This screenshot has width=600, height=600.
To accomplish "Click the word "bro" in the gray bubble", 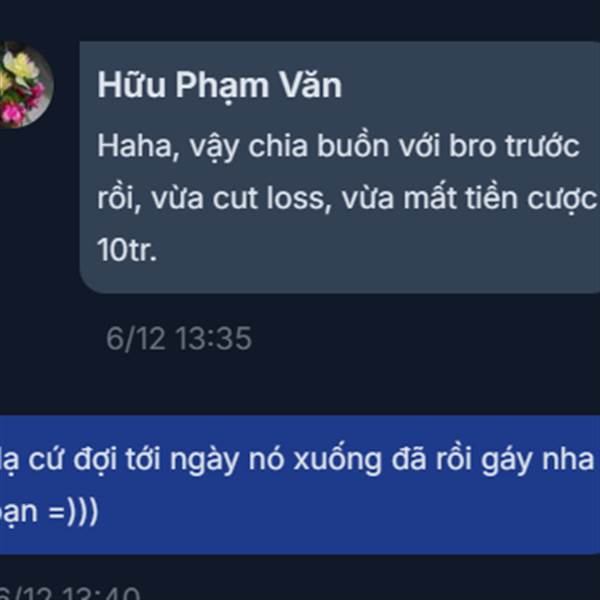I will click(472, 147).
